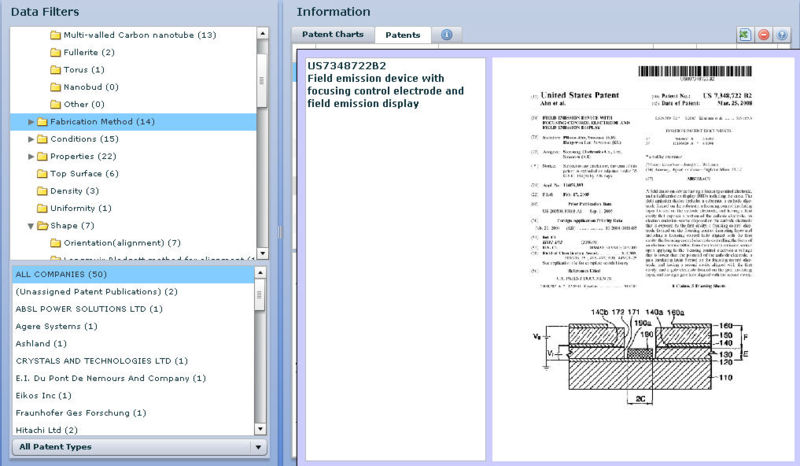Viewport: 800px width, 466px height.
Task: Expand the Conditions tree node
Action: 31,139
